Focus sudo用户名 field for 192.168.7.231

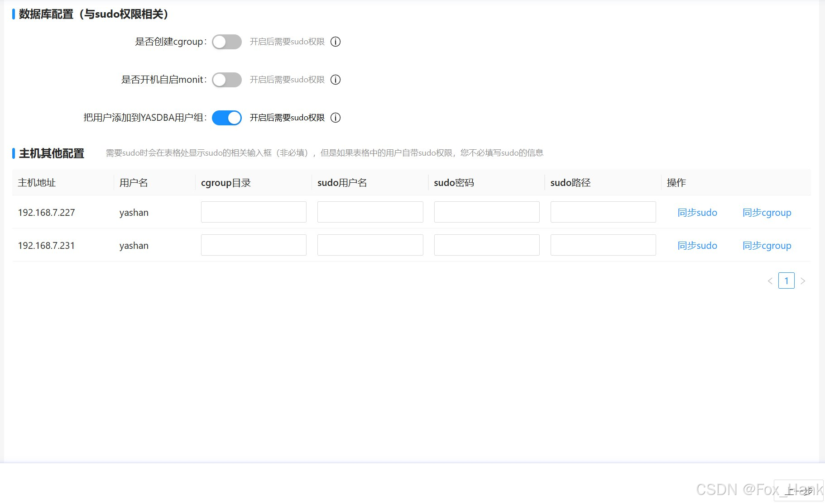point(370,245)
